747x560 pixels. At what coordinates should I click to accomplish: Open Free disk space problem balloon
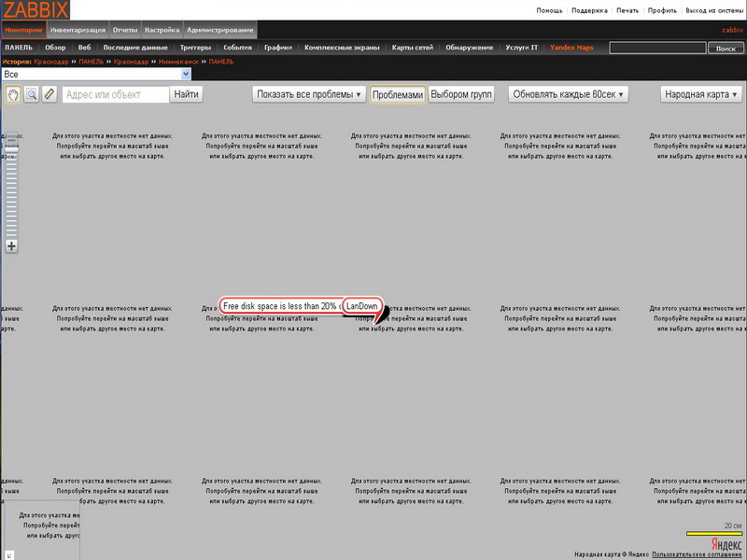pos(281,306)
